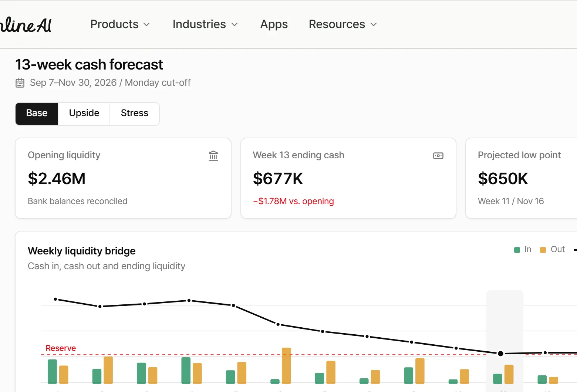Click the Opening liquidity card label
The image size is (577, 392).
click(x=64, y=155)
